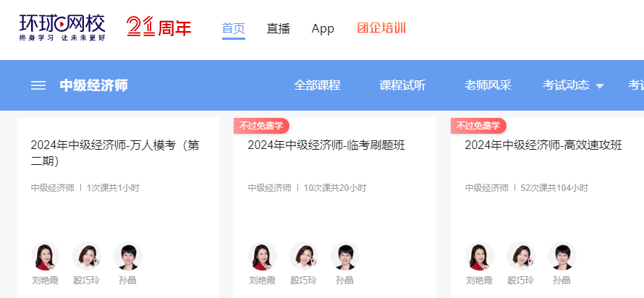644x298 pixels.
Task: Click the 不过免费学 badge on 高效速攻班
Action: tap(478, 126)
